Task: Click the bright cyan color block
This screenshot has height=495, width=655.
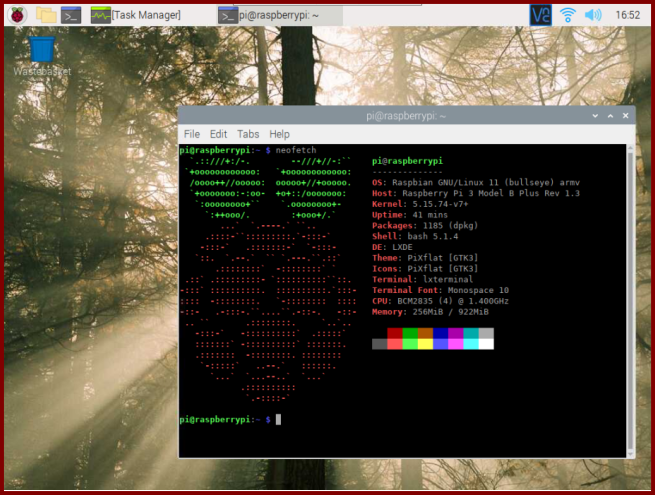Action: (x=471, y=344)
